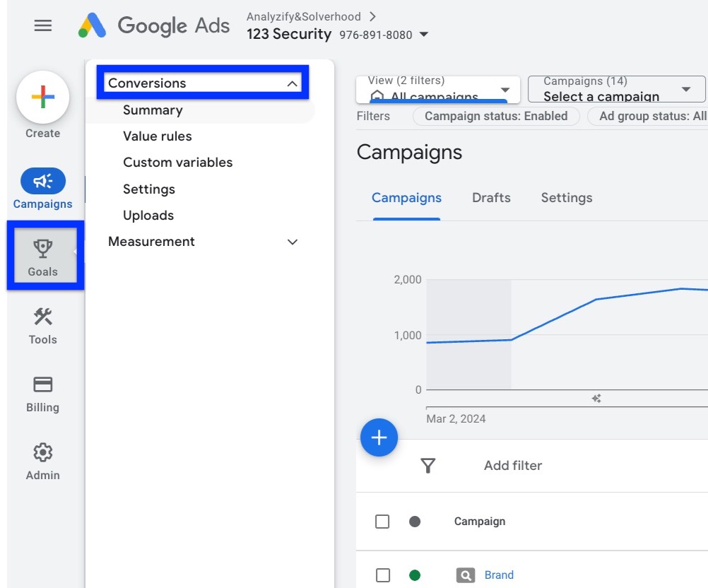Click the Mar 2, 2024 date label
This screenshot has height=588, width=708.
coord(456,418)
